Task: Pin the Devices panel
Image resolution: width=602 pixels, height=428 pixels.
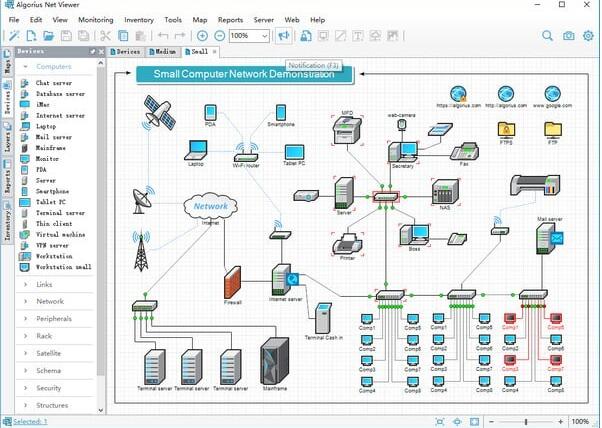Action: (93, 51)
